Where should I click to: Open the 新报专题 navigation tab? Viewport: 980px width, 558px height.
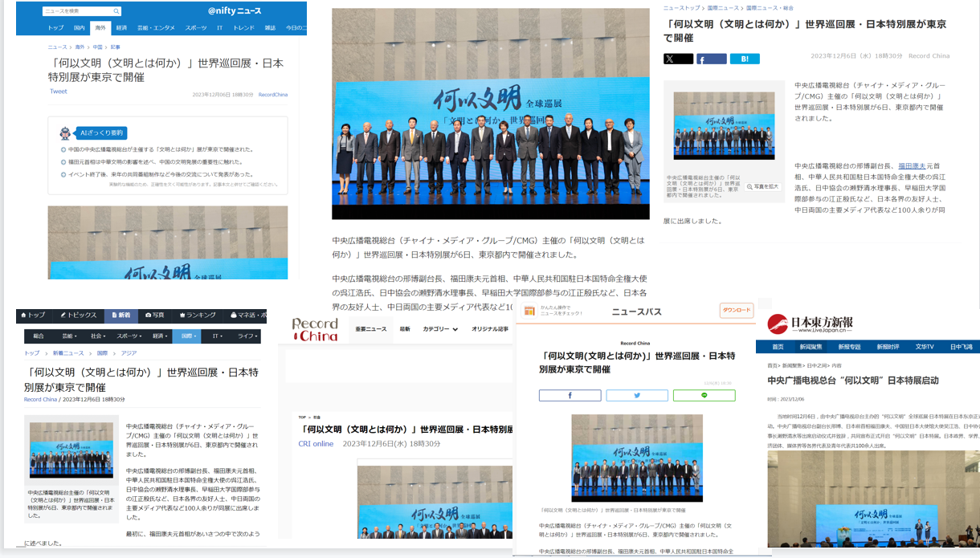[x=849, y=347]
